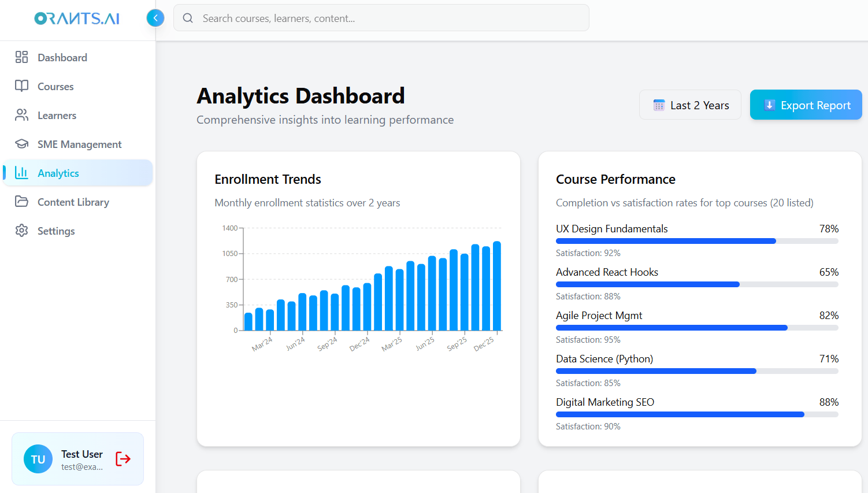Click the Settings gear icon
The width and height of the screenshot is (868, 493).
21,231
